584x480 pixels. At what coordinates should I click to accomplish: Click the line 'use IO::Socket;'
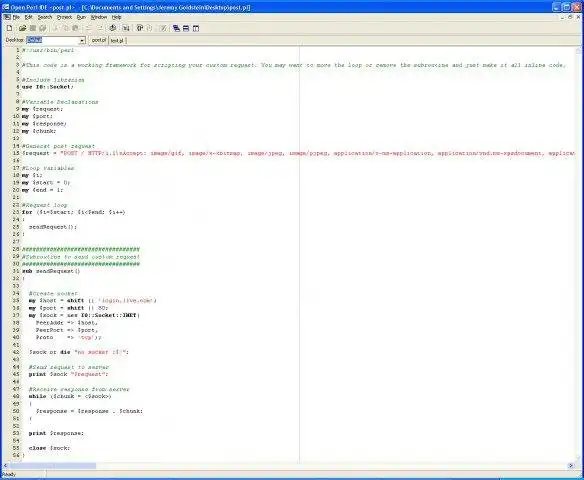(x=48, y=87)
